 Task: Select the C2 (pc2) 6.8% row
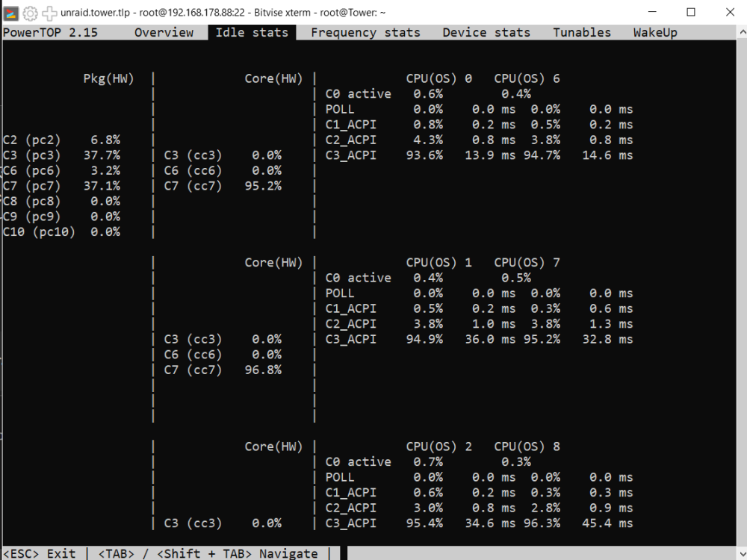61,140
